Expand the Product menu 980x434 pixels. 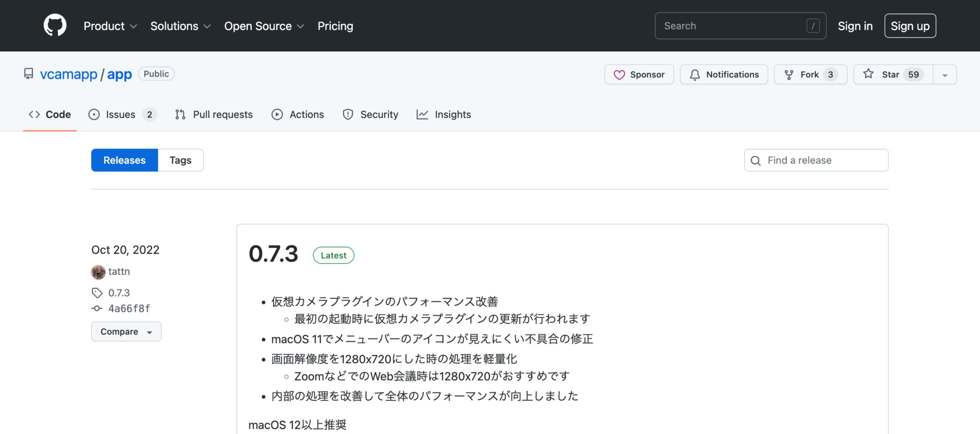(110, 26)
